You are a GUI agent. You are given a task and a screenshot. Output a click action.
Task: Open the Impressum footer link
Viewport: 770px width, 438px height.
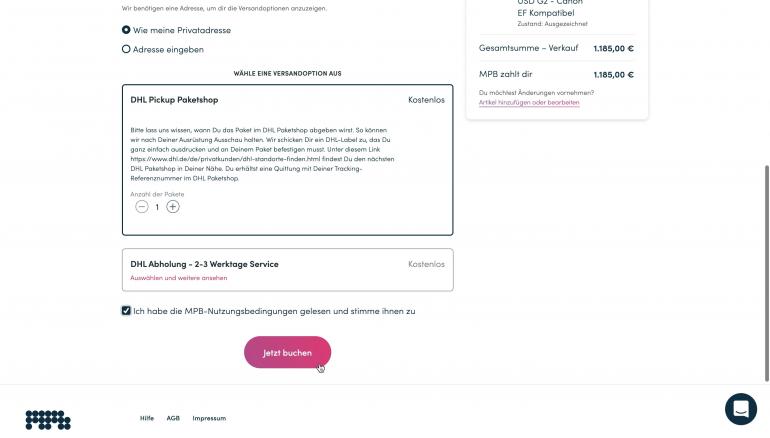(x=209, y=418)
